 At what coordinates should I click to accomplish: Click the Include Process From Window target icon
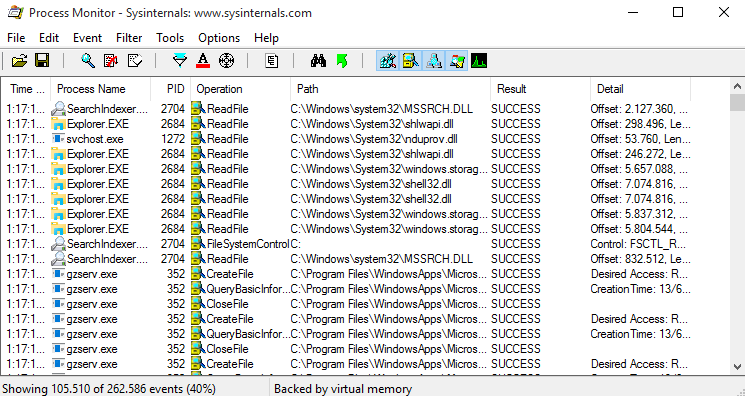pos(227,61)
